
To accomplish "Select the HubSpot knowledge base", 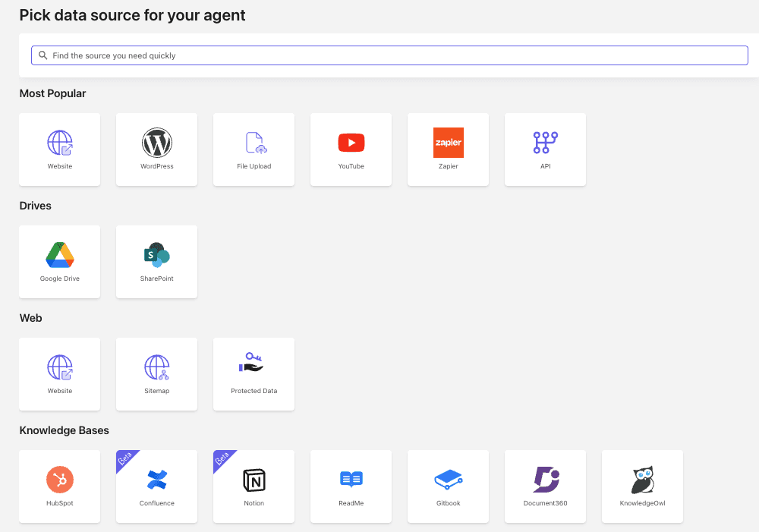I will [59, 486].
